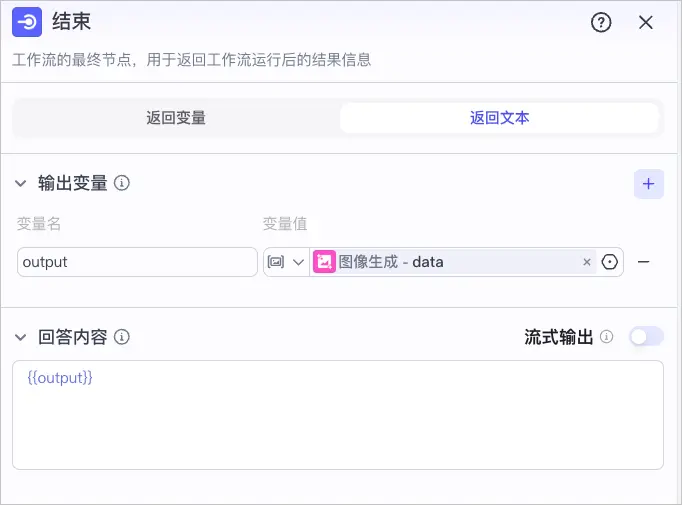Click the {{output}} answer text area
This screenshot has width=682, height=505.
(x=338, y=415)
